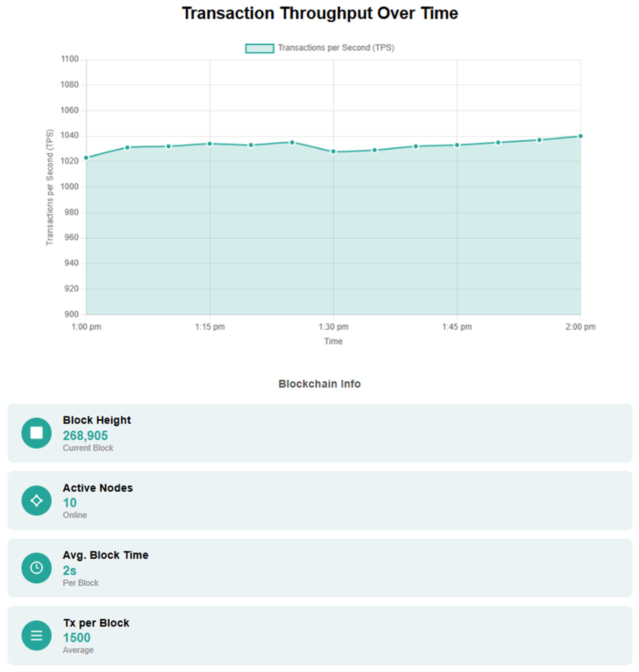639x672 pixels.
Task: Click the 1:30 pm x-axis label
Action: coord(334,327)
